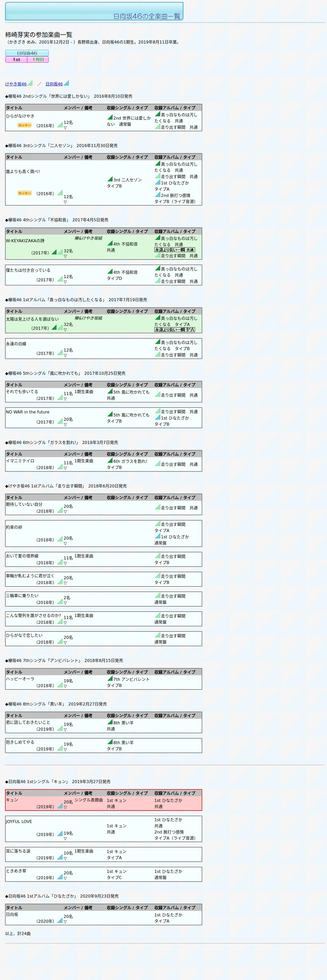Click the icon for 8th 黒い羊 共通
Image resolution: width=327 pixels, height=980 pixels.
[x=110, y=722]
